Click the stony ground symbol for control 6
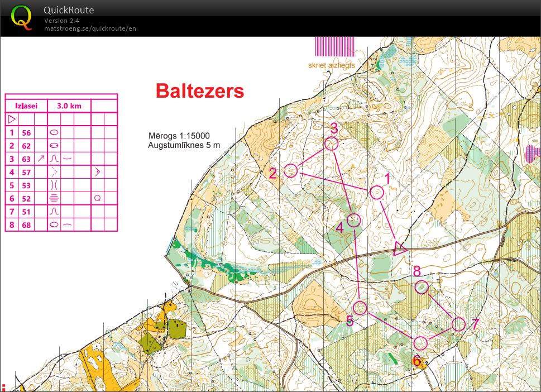Screen dimensions: 541x392 (x=54, y=198)
